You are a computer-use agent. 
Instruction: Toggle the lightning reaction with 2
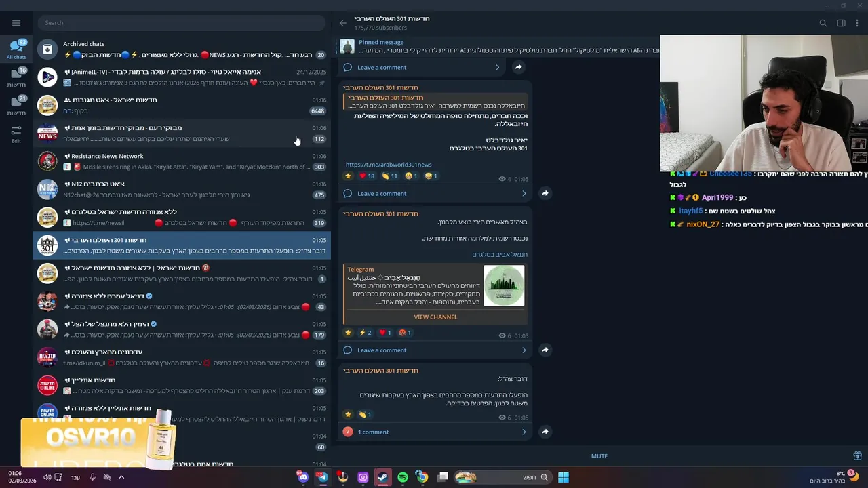[x=365, y=333]
